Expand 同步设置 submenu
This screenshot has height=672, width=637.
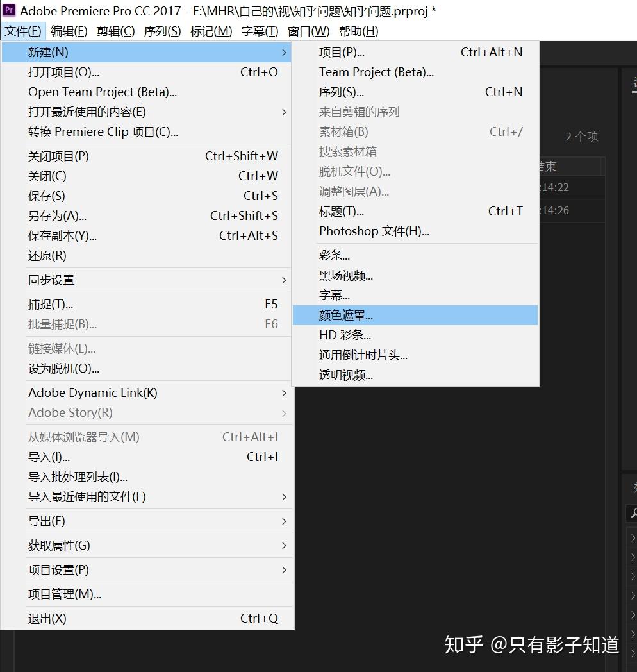pos(284,280)
